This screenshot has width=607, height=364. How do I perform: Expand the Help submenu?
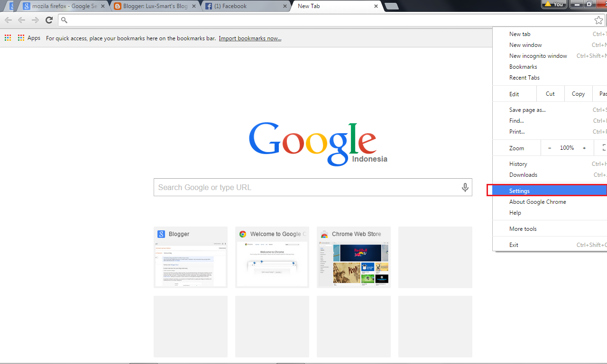[550, 213]
